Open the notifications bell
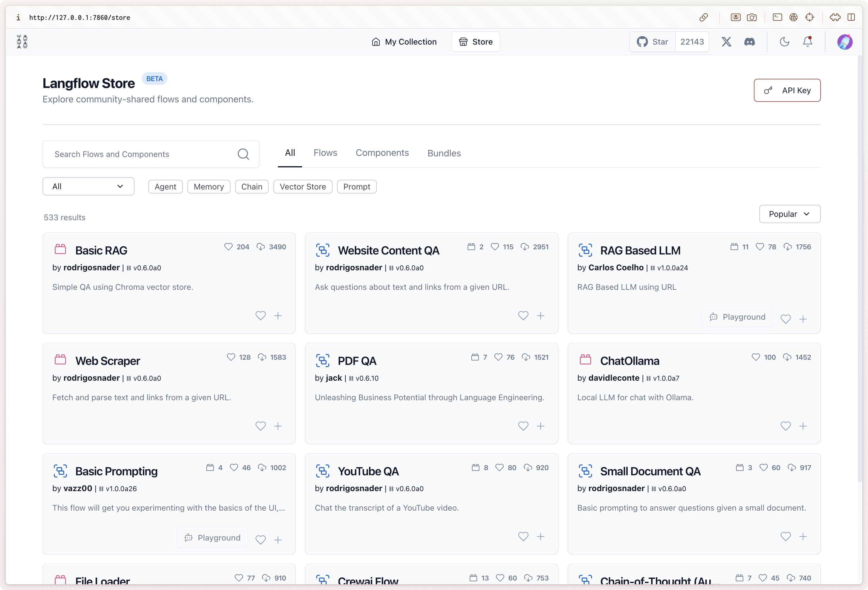This screenshot has width=868, height=590. (807, 41)
